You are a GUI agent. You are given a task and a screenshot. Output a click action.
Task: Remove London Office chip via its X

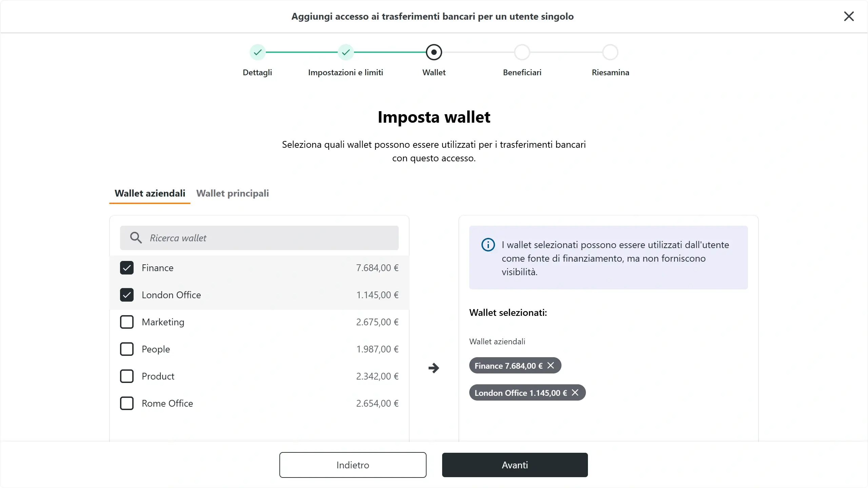coord(575,392)
